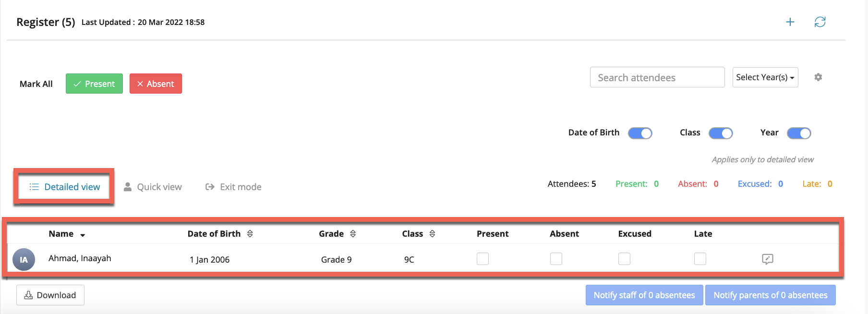Sort the Grade column using its arrows
868x314 pixels.
(353, 234)
